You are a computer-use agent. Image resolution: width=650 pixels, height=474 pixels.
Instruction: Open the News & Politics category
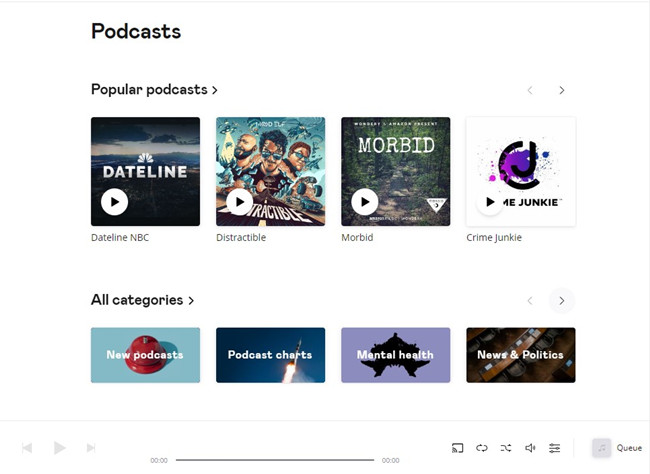tap(521, 355)
